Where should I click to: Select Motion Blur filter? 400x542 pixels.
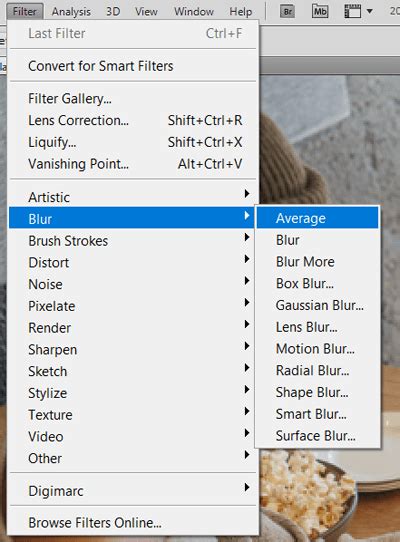pyautogui.click(x=317, y=349)
